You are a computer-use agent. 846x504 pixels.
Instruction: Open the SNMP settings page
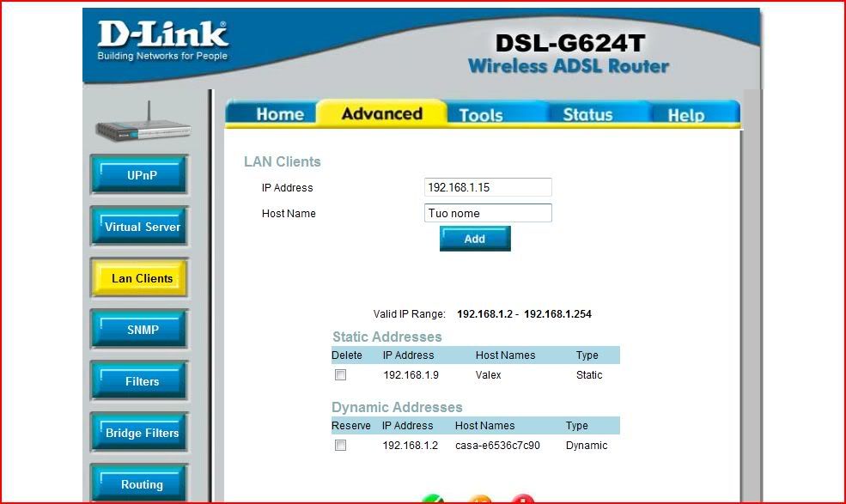pos(140,330)
